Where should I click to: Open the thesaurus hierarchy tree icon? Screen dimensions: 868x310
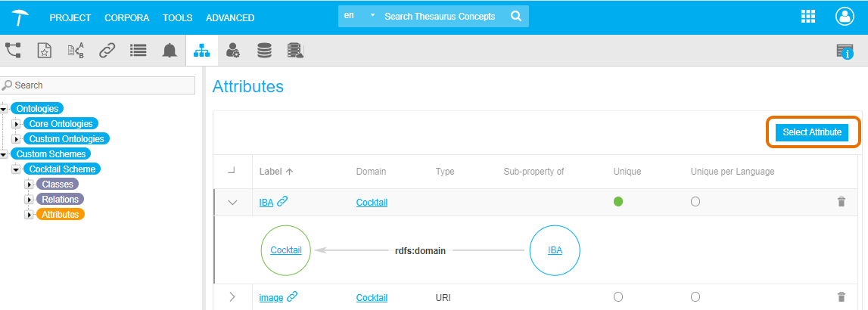13,50
